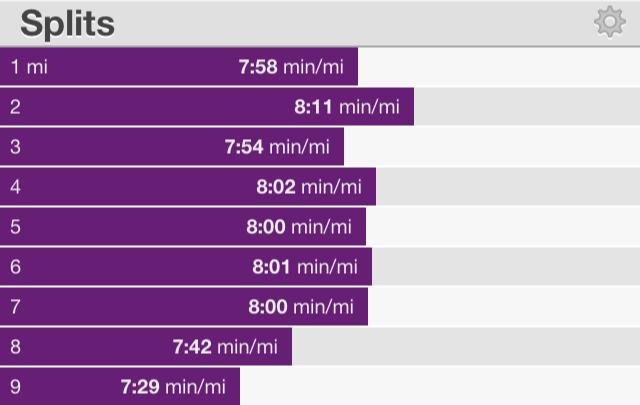Image resolution: width=640 pixels, height=405 pixels.
Task: Click the 7:58 min/mi pace label
Action: pyautogui.click(x=291, y=67)
